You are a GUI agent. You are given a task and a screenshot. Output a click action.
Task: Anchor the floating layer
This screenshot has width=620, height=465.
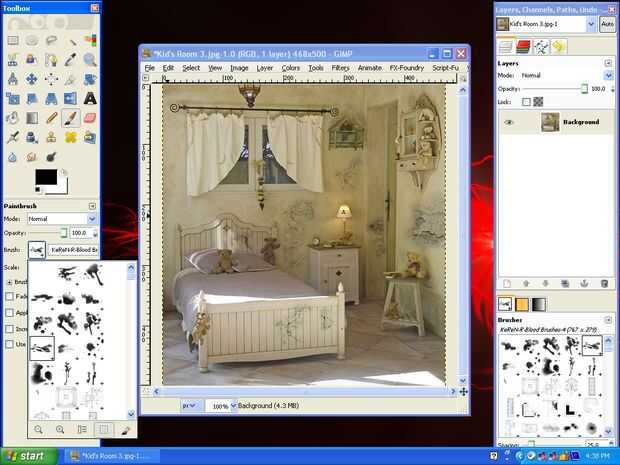click(584, 284)
